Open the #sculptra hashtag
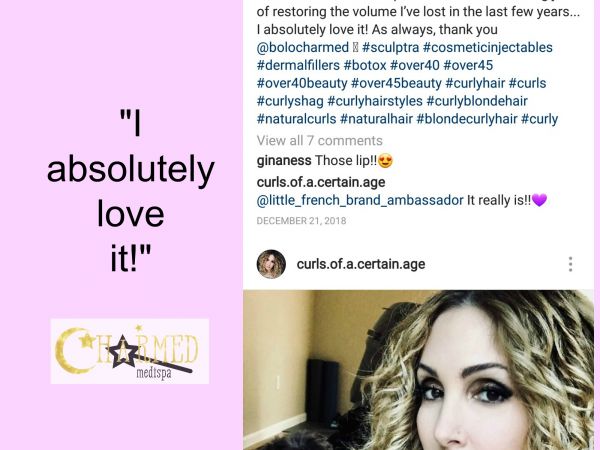Viewport: 600px width, 450px height. (x=390, y=47)
